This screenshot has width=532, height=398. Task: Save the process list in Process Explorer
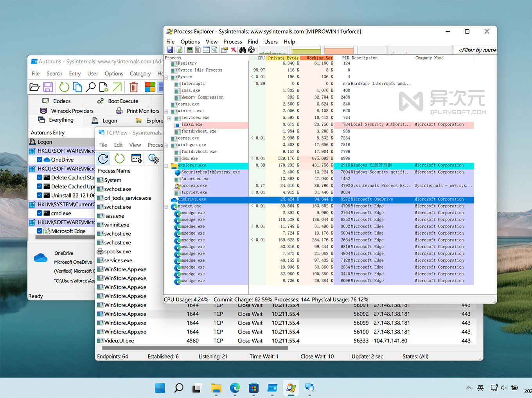(170, 50)
